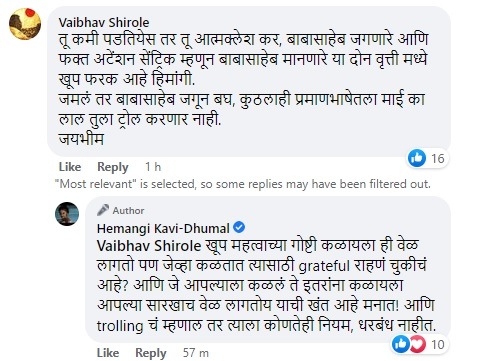Open the Vaibhav Shirole commenter name link
Viewport: 479px width, 361px height.
tap(104, 23)
